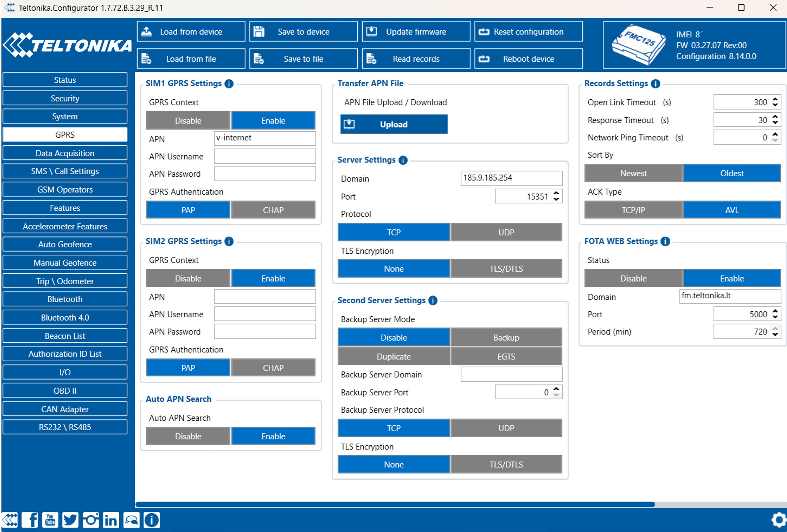Show Records Settings info icon
Viewport: 787px width, 532px height.
[x=655, y=84]
